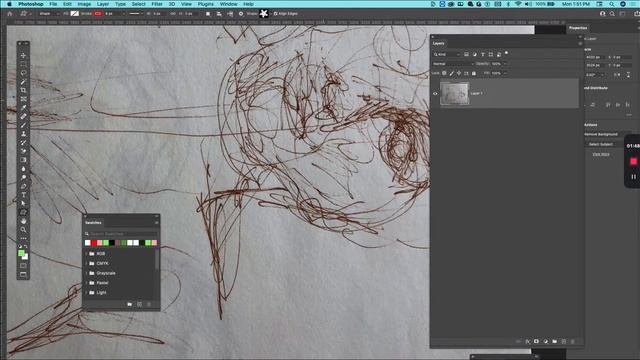Toggle lock position icon
Image resolution: width=640 pixels, height=360 pixels.
(459, 73)
